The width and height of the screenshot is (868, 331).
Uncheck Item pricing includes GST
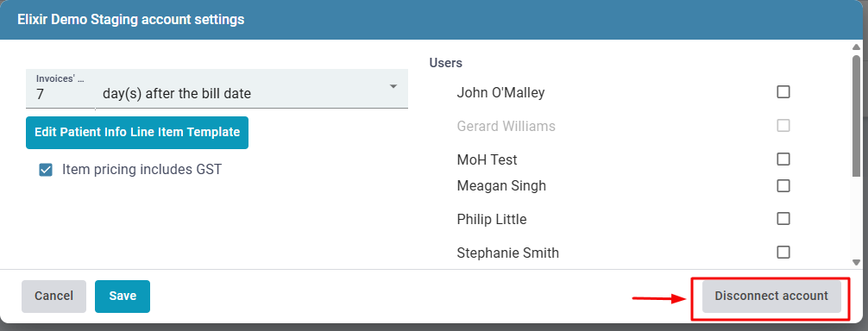pyautogui.click(x=46, y=170)
